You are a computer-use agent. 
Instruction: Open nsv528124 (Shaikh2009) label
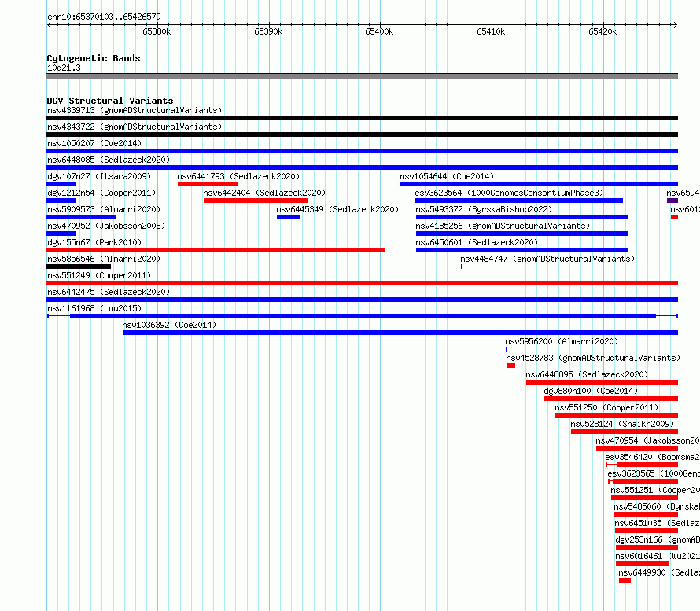tap(622, 424)
